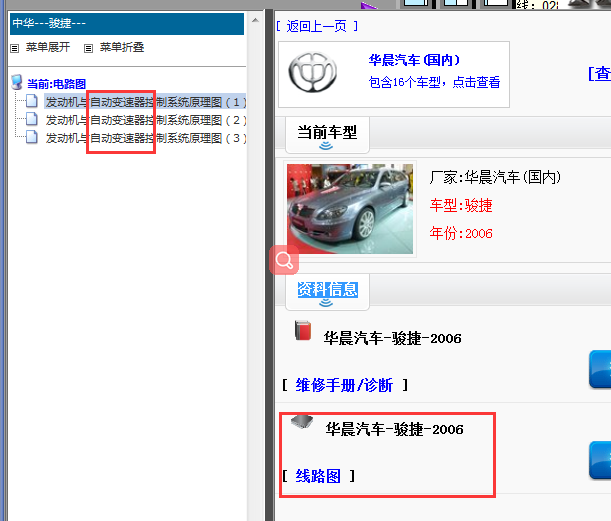Image resolution: width=611 pixels, height=521 pixels.
Task: Click the second 华晨汽车-骏捷-2006 title above 线路图
Action: tap(394, 429)
